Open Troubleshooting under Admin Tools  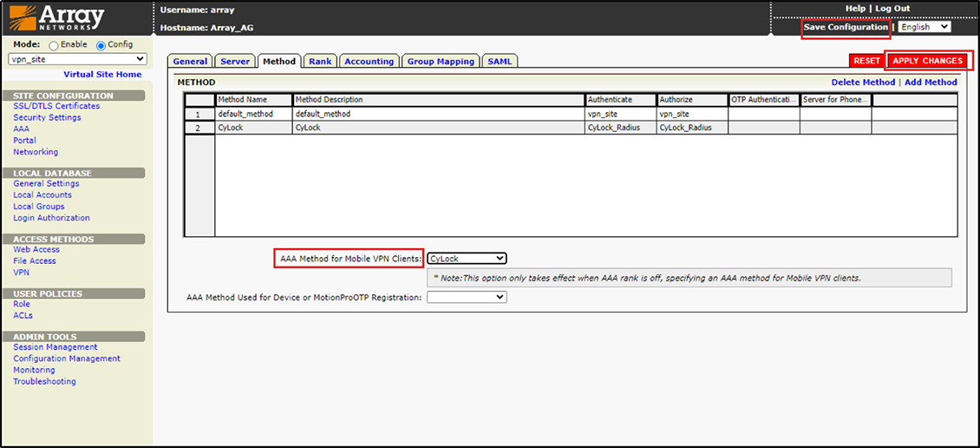tap(44, 381)
